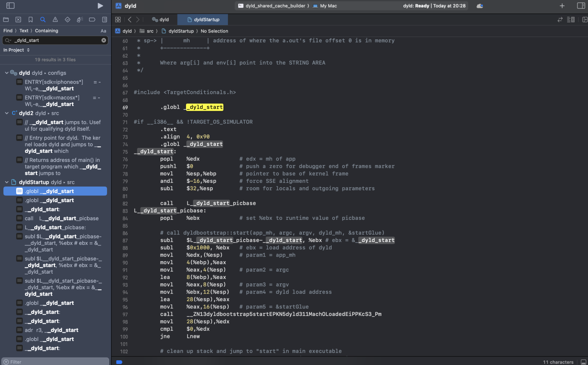588x365 pixels.
Task: Change Text search type
Action: pyautogui.click(x=24, y=30)
